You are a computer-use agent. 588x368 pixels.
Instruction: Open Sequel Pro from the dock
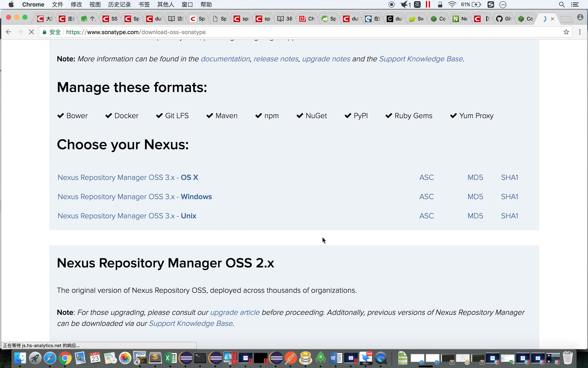coord(306,358)
